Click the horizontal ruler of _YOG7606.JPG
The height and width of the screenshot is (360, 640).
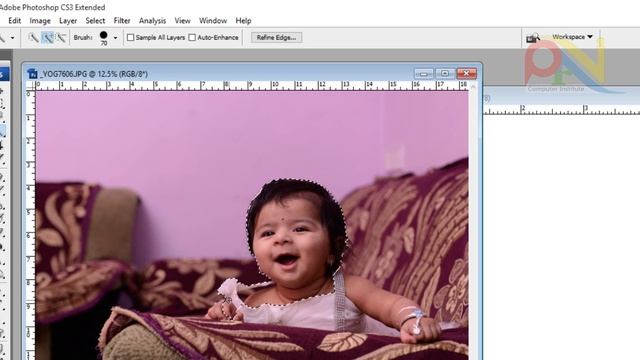pyautogui.click(x=251, y=85)
